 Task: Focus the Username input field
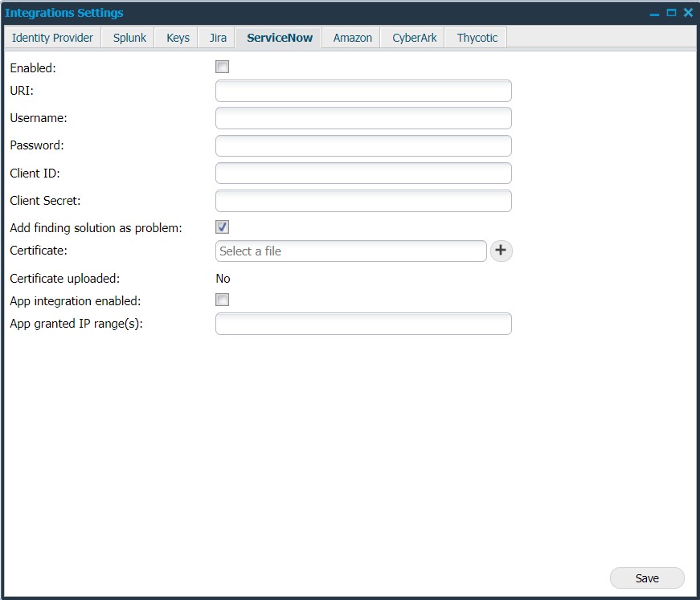click(x=362, y=118)
